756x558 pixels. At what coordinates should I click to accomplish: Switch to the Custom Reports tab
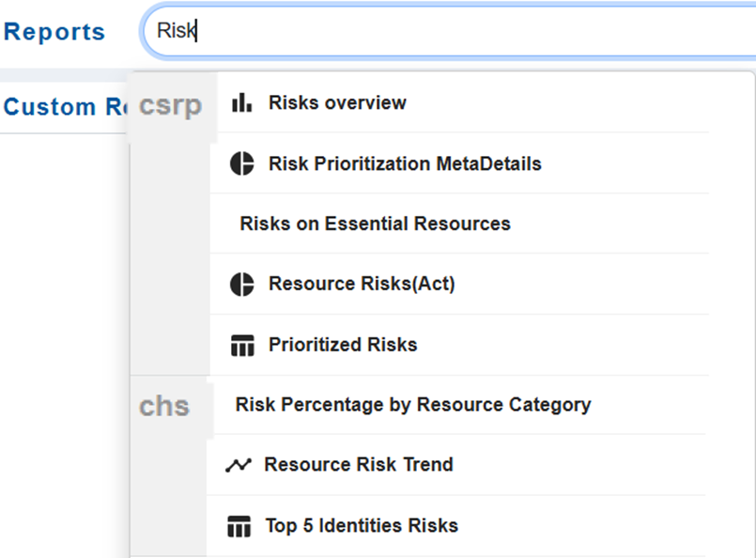pos(62,107)
